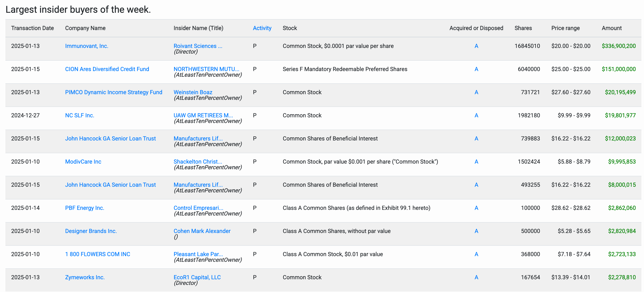Open NC SLF Inc. company page
Image resolution: width=644 pixels, height=292 pixels.
coord(80,115)
